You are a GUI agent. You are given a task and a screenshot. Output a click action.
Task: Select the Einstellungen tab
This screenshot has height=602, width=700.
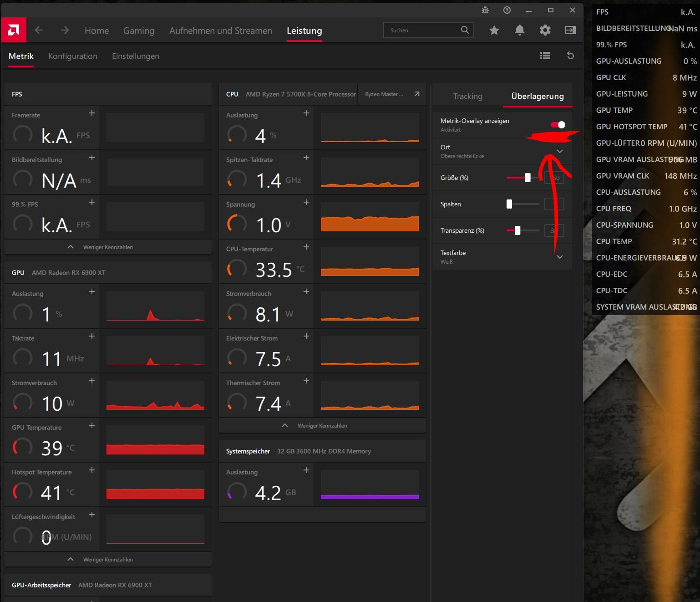tap(136, 56)
